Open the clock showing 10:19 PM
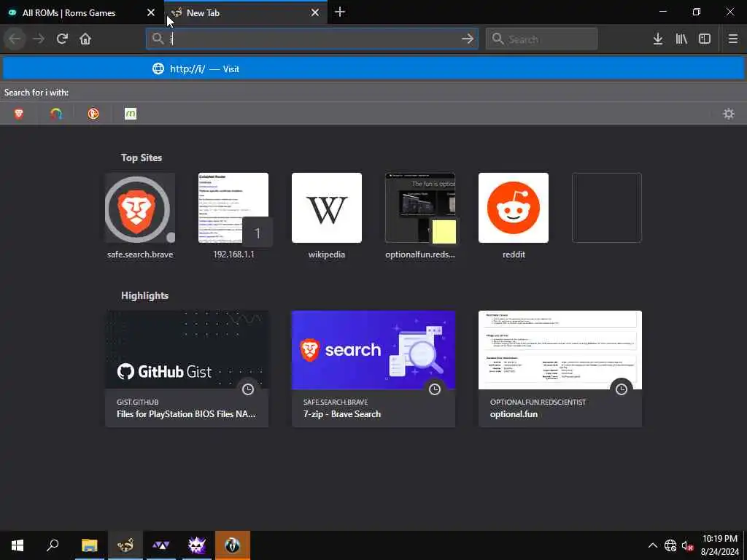Viewport: 747px width, 560px height. (x=719, y=545)
